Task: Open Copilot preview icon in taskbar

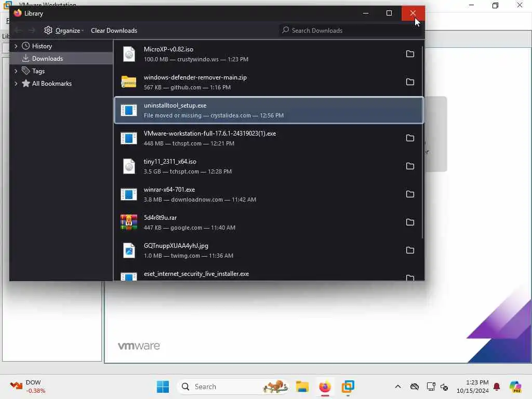Action: point(515,387)
